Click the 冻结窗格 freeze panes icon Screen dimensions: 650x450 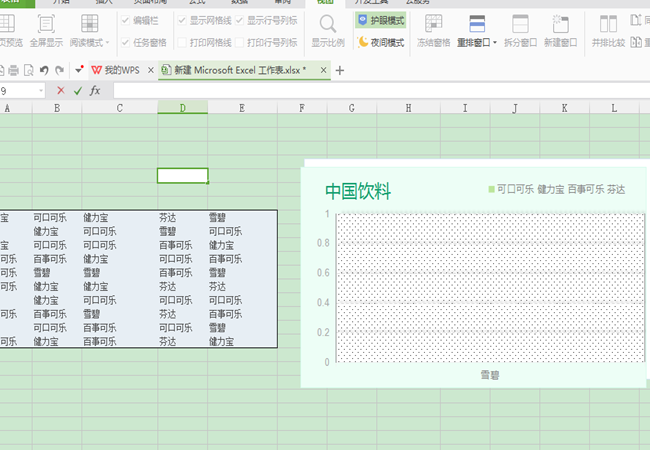tap(434, 24)
